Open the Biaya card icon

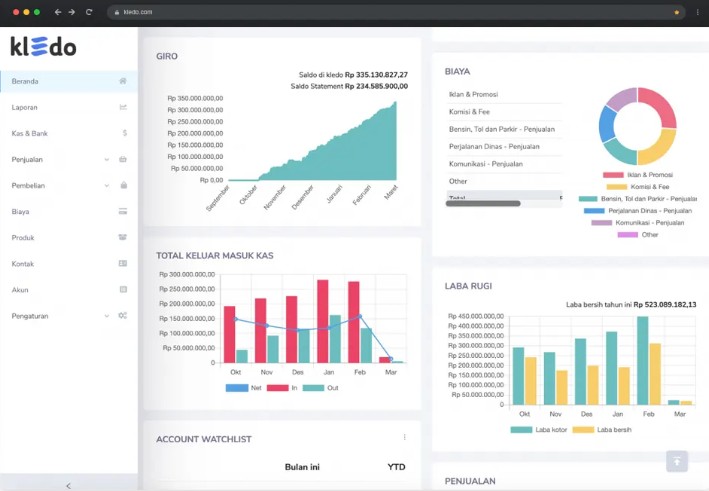123,211
